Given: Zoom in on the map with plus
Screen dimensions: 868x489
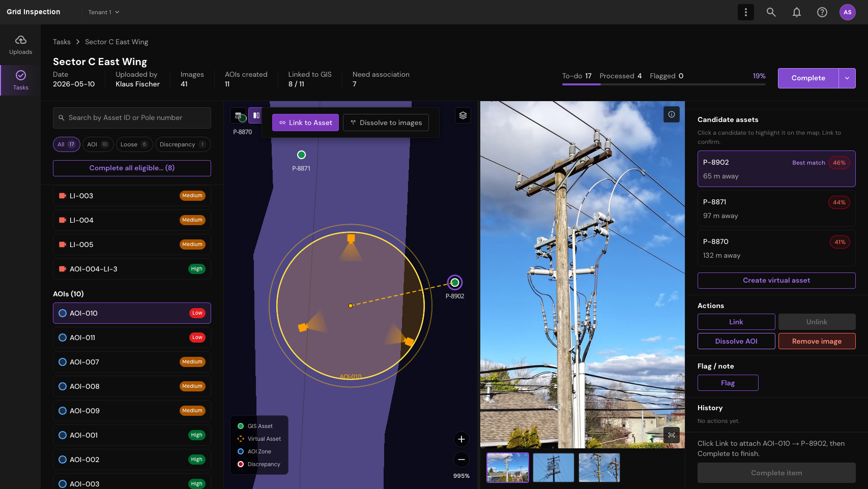Looking at the screenshot, I should click(x=461, y=439).
